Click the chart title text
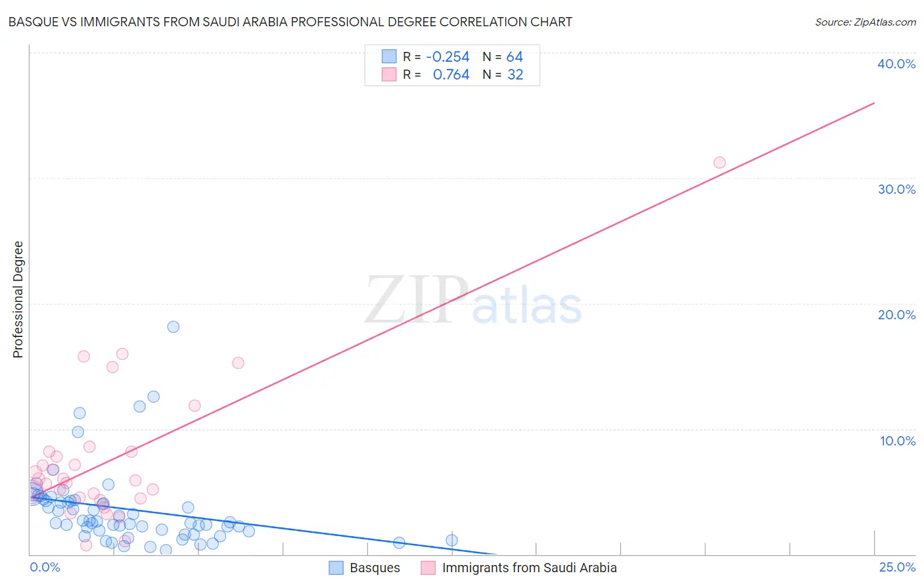Image resolution: width=924 pixels, height=586 pixels. pyautogui.click(x=290, y=22)
